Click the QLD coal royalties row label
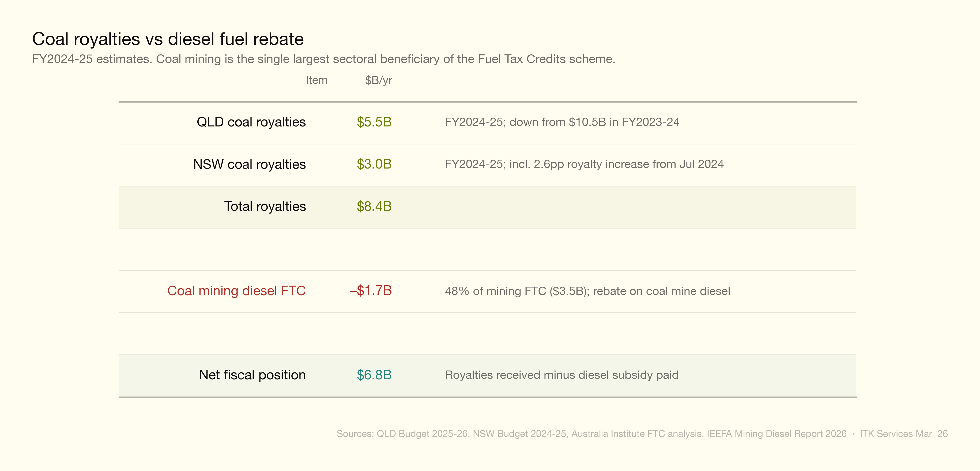 tap(251, 122)
